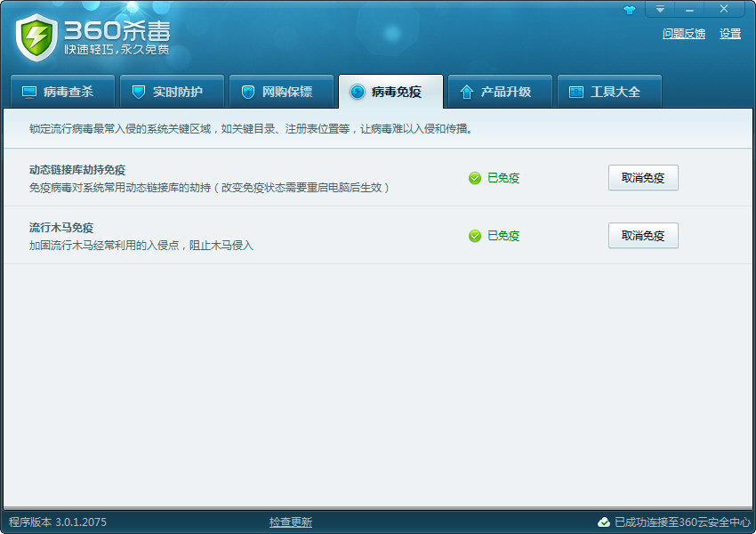Click 取消免疫 for 动态链接库劫持免疫
Screen dimensions: 756x534
click(x=643, y=177)
